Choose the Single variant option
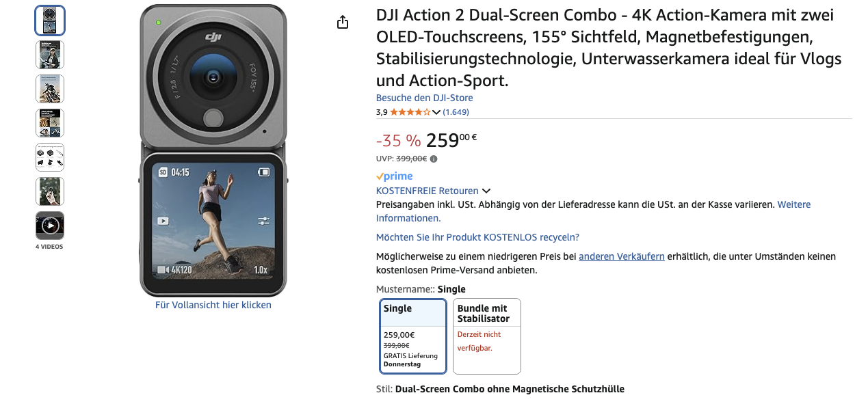The width and height of the screenshot is (868, 406). 413,336
